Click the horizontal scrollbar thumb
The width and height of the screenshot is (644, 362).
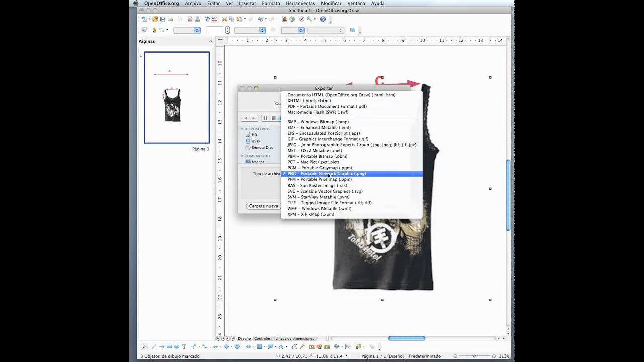point(407,338)
